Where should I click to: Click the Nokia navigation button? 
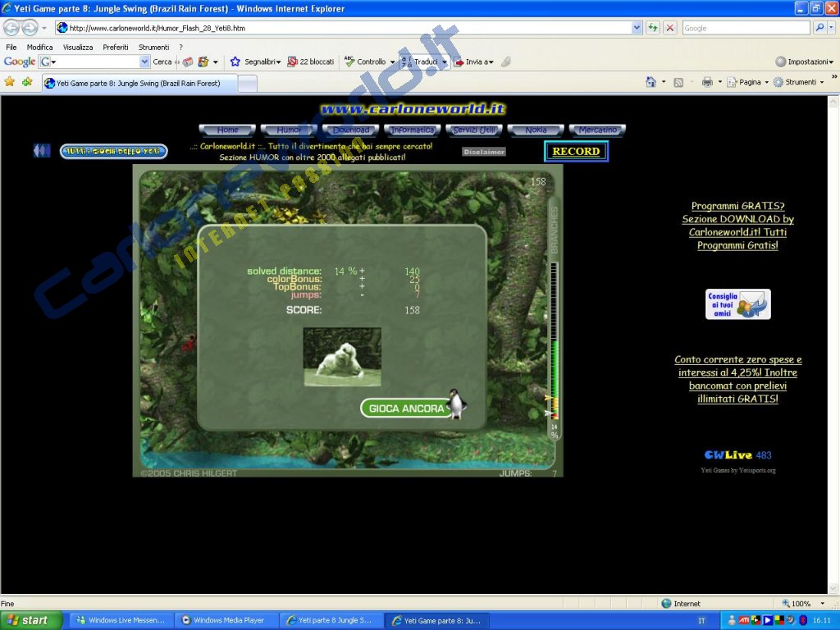(x=536, y=130)
